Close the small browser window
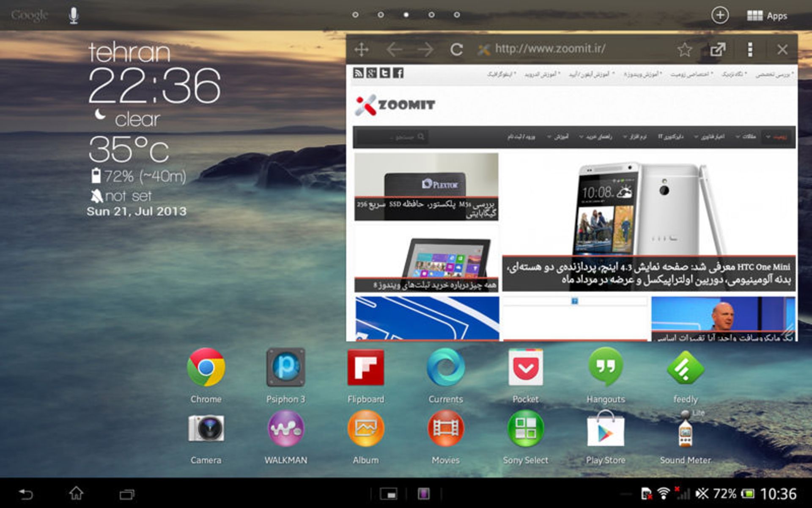Screen dimensions: 812x508 782,50
